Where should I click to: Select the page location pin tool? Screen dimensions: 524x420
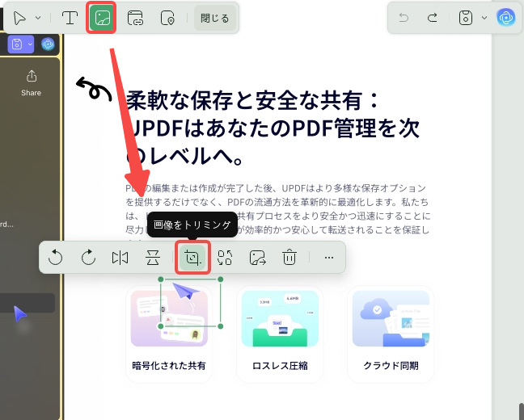point(167,18)
